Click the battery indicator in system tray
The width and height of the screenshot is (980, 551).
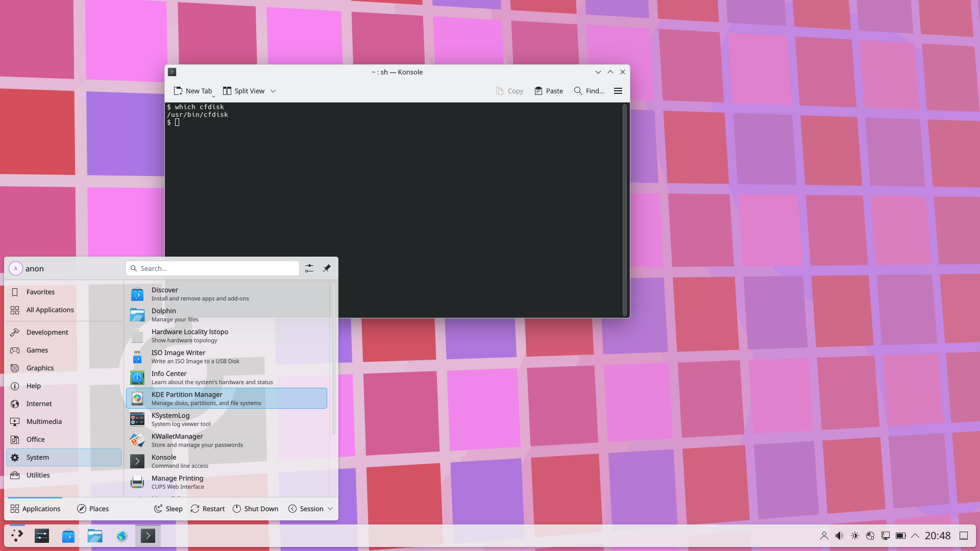point(901,536)
